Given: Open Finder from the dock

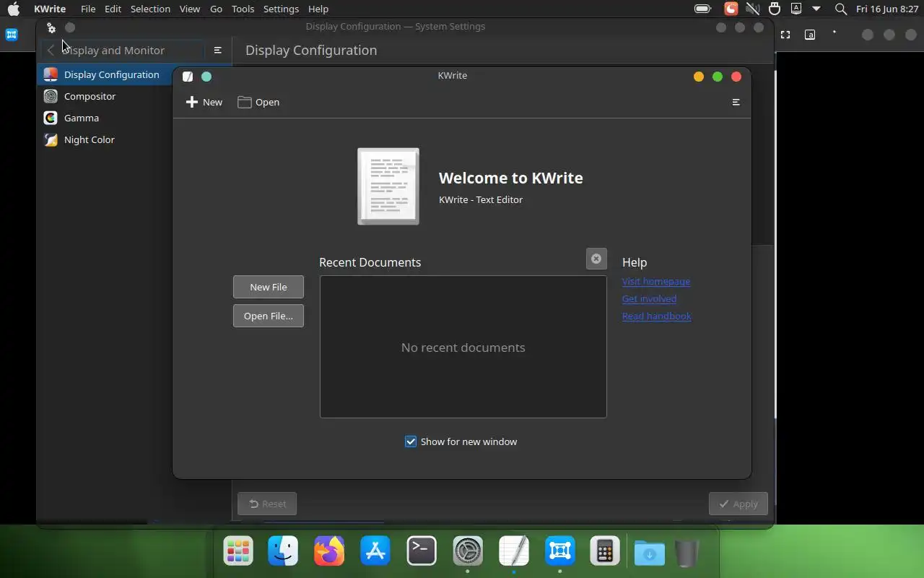Looking at the screenshot, I should coord(283,551).
